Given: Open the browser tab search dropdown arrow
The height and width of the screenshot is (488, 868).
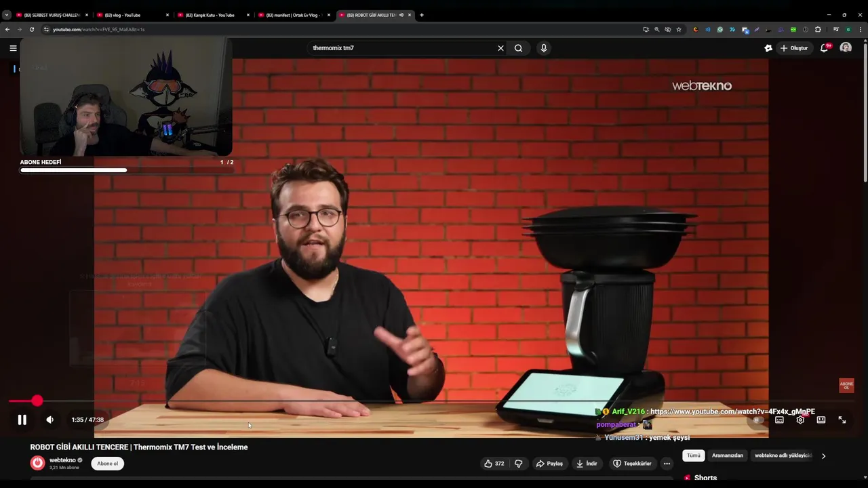Looking at the screenshot, I should point(6,15).
